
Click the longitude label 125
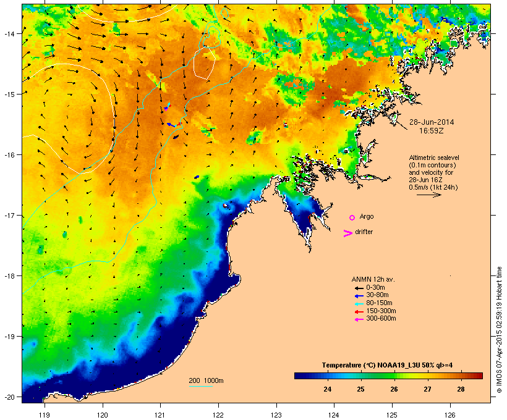coord(392,415)
